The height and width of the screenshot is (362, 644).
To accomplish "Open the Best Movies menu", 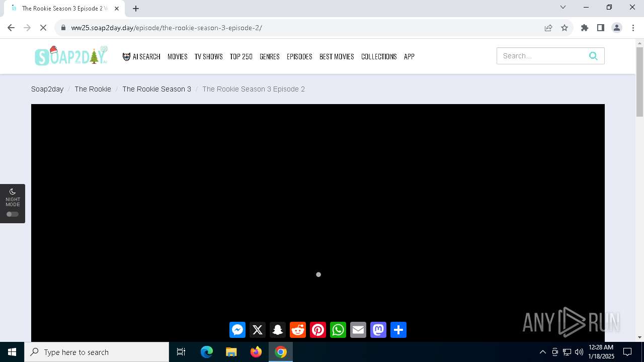I will [337, 56].
